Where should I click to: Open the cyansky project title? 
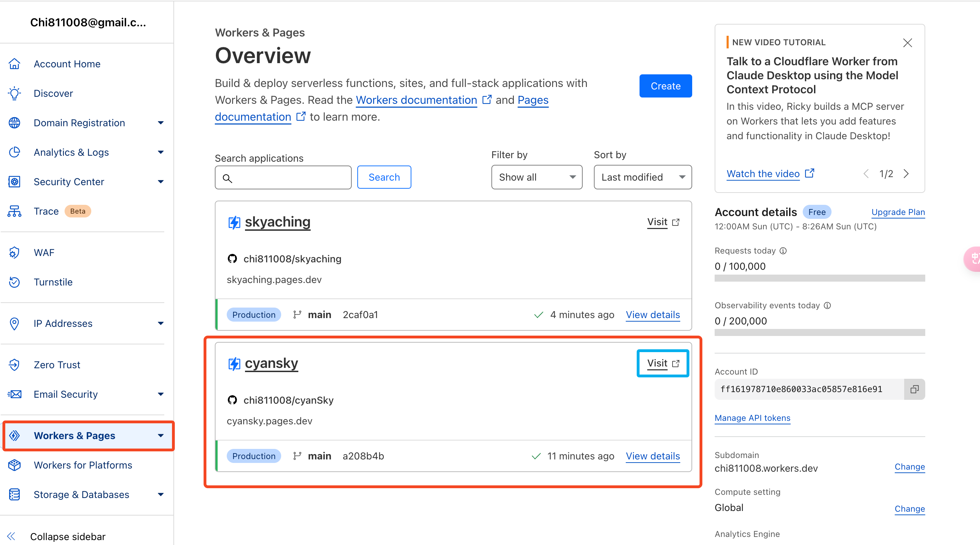coord(272,363)
